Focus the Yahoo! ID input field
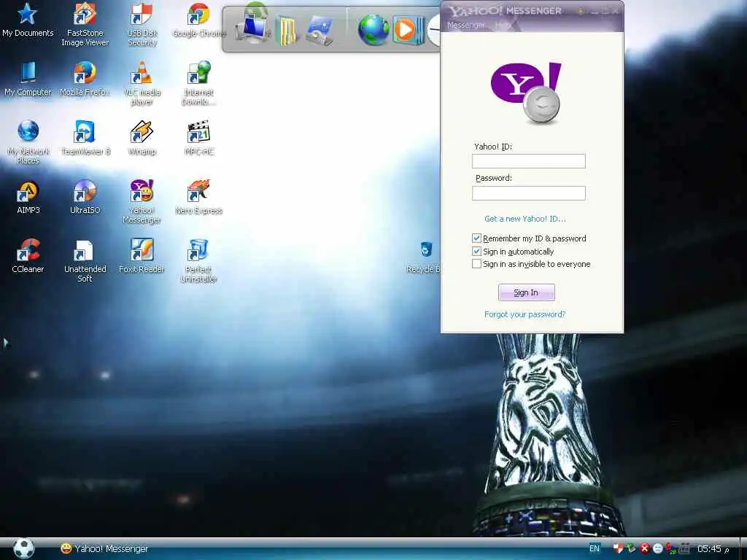This screenshot has height=560, width=747. [x=528, y=161]
